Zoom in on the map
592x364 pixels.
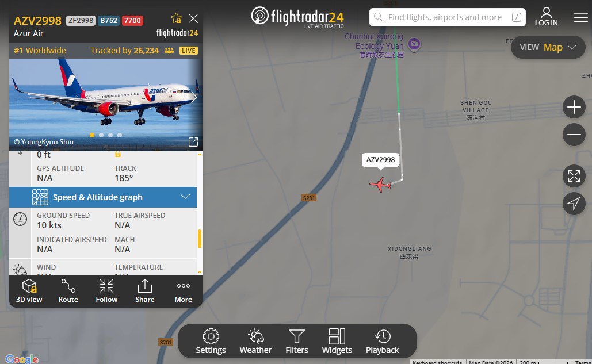(574, 107)
